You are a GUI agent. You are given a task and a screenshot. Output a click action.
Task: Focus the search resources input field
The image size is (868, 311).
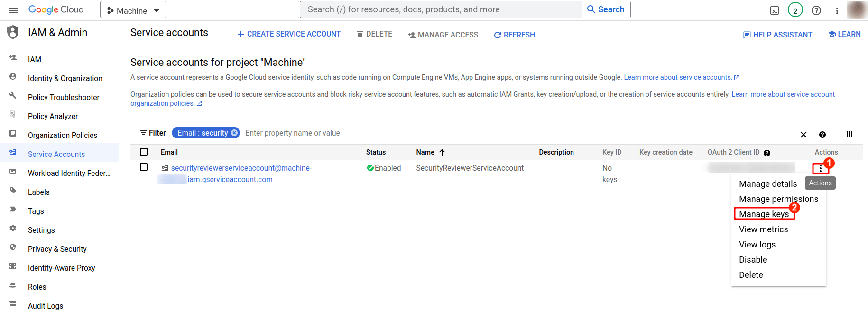441,9
